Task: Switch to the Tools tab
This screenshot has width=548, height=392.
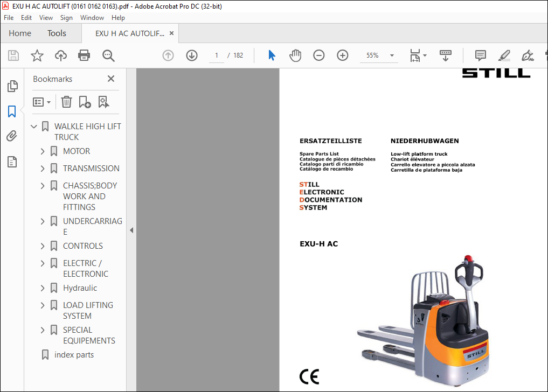Action: 57,33
